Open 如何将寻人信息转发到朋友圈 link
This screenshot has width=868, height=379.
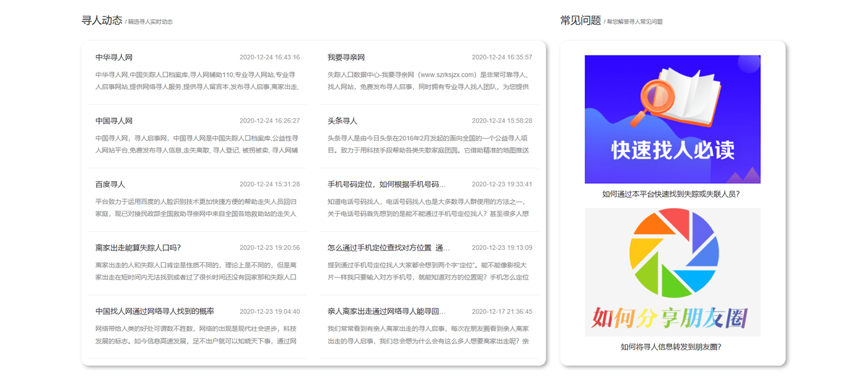point(672,346)
